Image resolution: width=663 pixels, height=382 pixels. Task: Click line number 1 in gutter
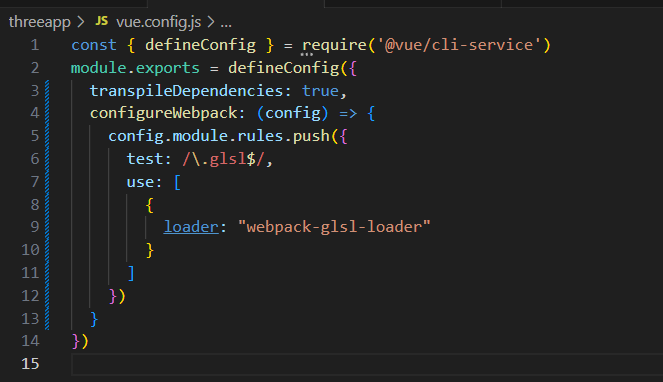[x=35, y=45]
